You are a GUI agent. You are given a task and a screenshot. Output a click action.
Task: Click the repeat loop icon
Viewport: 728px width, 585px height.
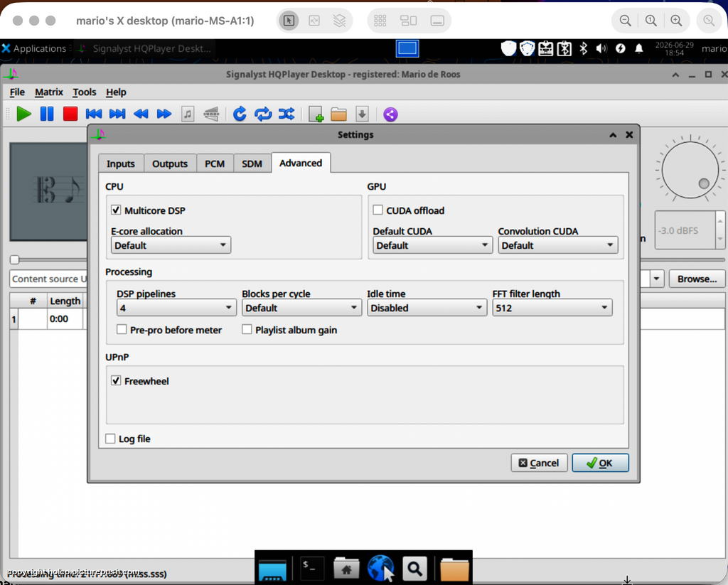[263, 114]
